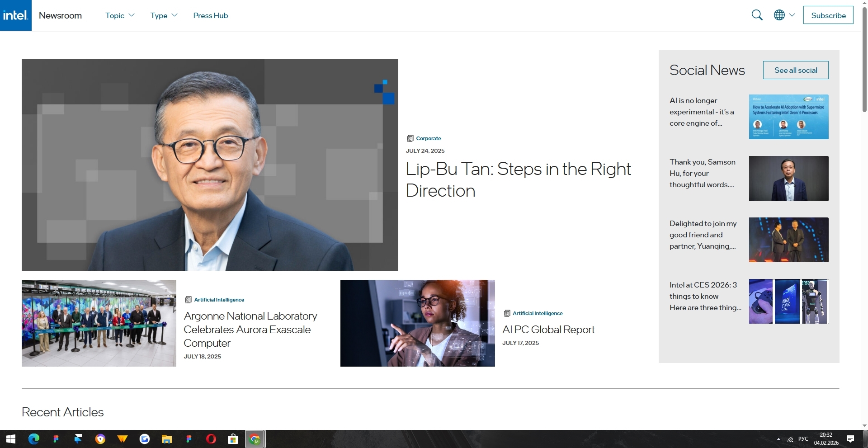This screenshot has width=868, height=448.
Task: Open the Avast Secure Browser taskbar icon
Action: [x=100, y=439]
